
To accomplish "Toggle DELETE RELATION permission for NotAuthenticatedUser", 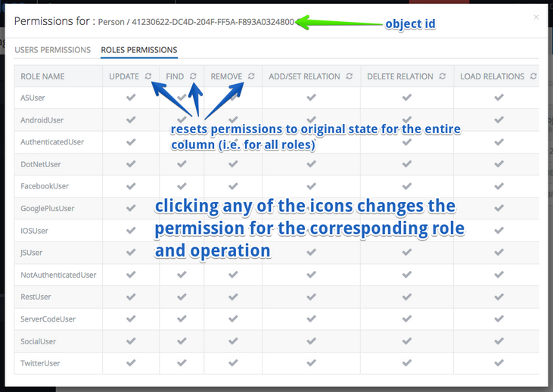I will pyautogui.click(x=407, y=275).
